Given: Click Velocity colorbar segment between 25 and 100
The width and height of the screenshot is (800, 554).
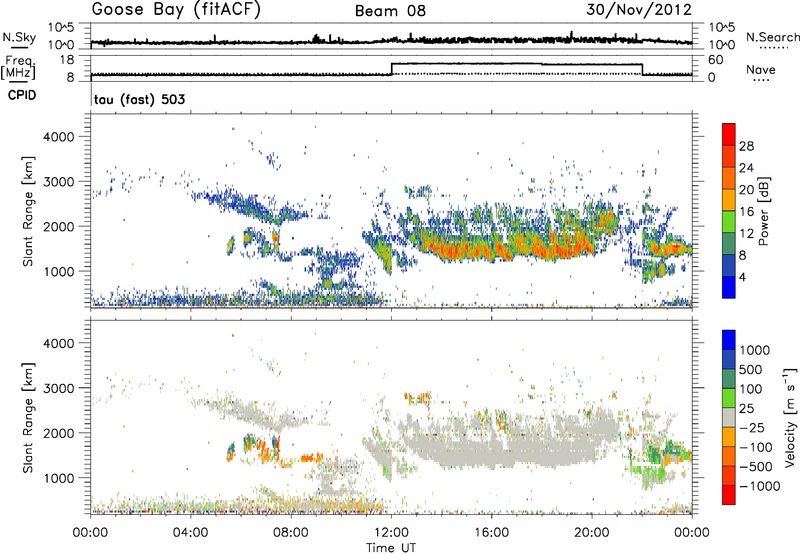Looking at the screenshot, I should point(729,398).
